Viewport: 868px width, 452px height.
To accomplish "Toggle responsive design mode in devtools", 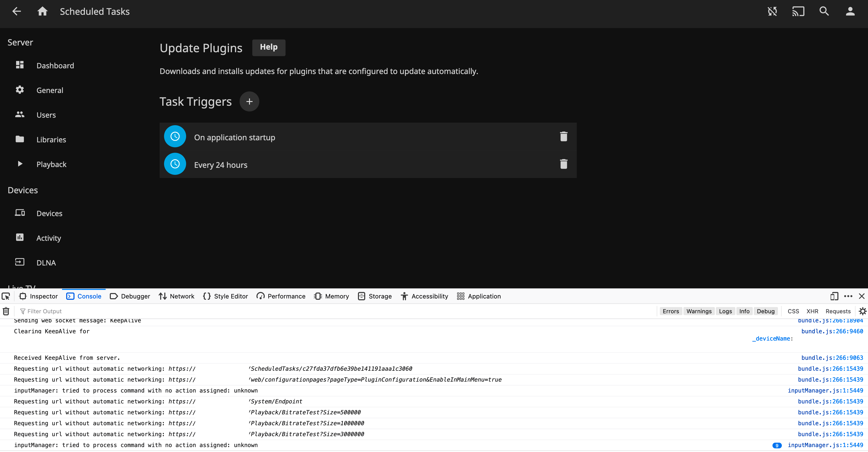I will [x=834, y=296].
